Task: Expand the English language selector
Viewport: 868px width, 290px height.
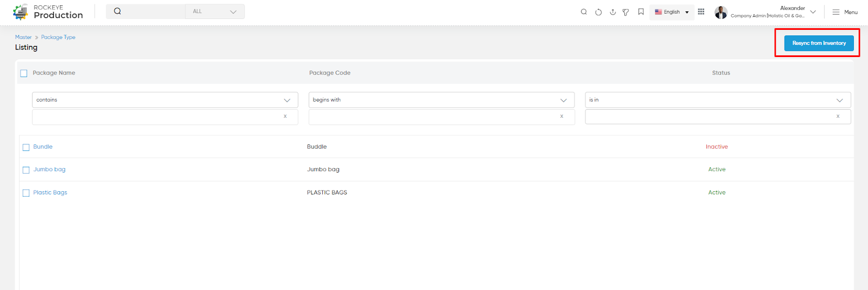Action: pyautogui.click(x=672, y=12)
